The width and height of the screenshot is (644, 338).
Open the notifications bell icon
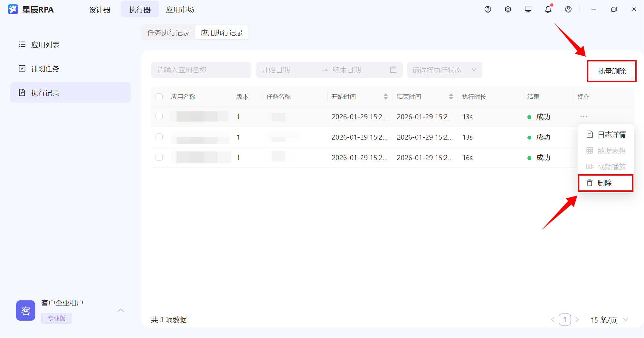pos(548,10)
